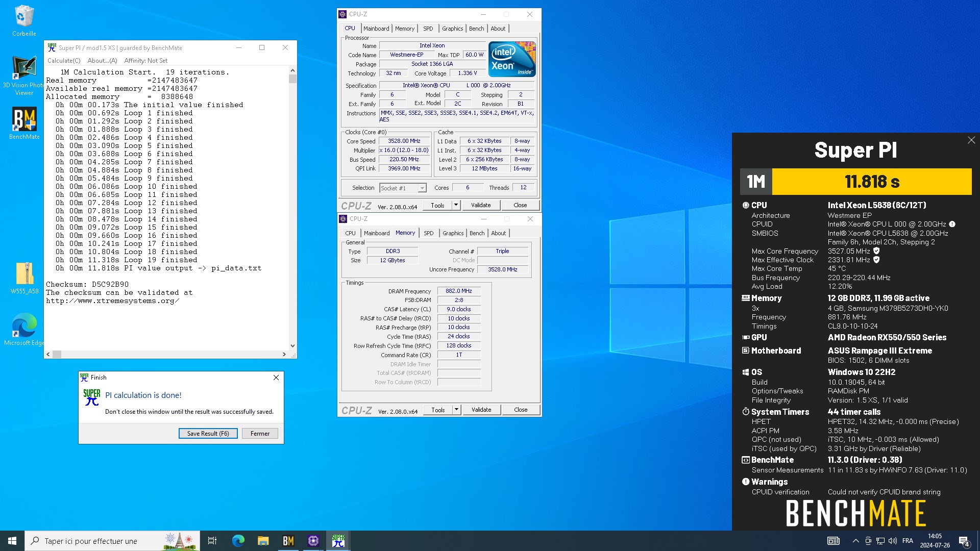
Task: Switch to Super PI in the taskbar
Action: (x=338, y=541)
